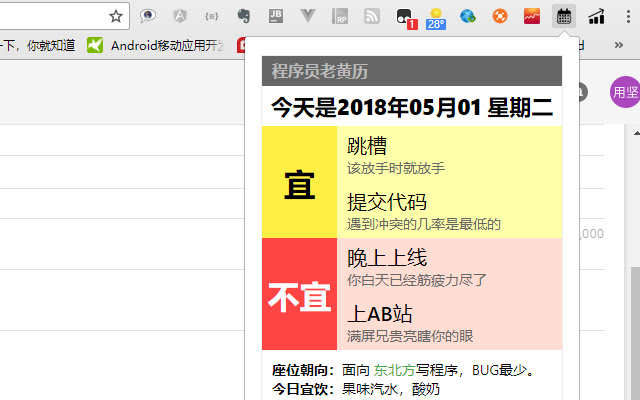Click the 今日宜饮 label
The width and height of the screenshot is (640, 400).
(303, 389)
